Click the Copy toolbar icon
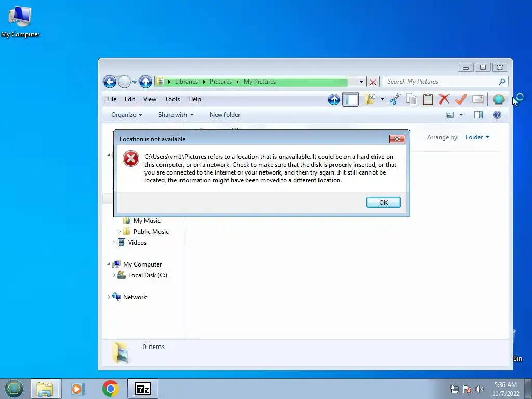 click(411, 99)
